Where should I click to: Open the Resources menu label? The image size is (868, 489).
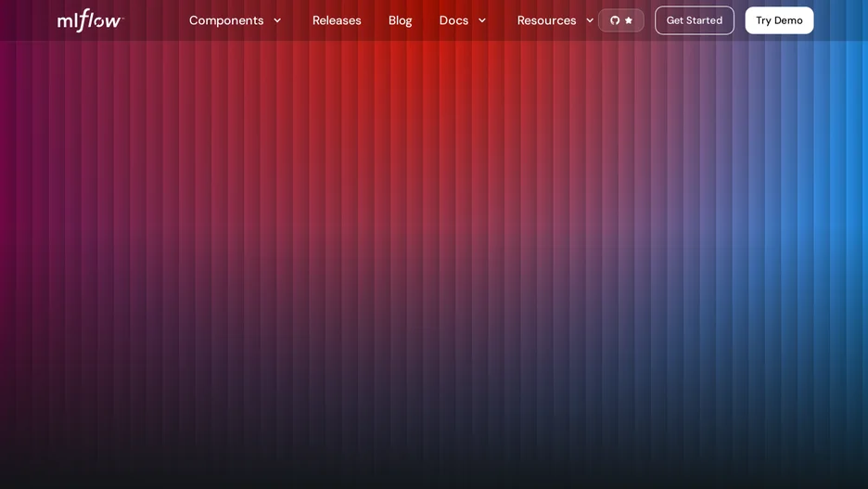[546, 20]
